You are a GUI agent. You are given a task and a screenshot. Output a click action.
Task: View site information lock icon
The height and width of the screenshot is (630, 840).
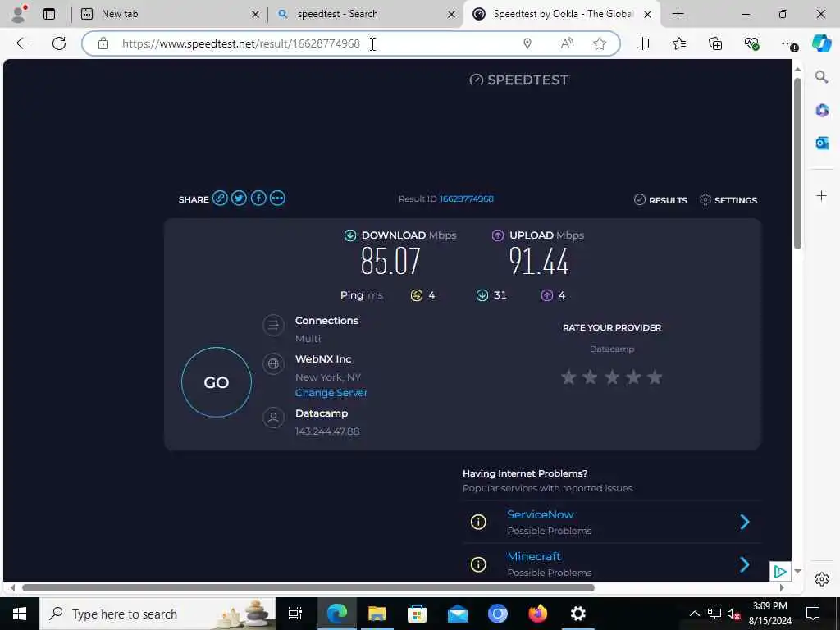coord(103,44)
